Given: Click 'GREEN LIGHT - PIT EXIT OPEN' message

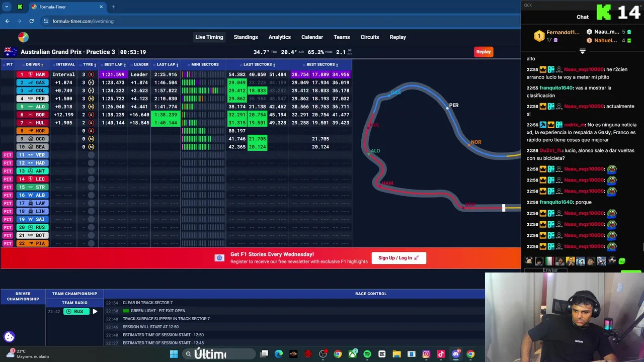Looking at the screenshot, I should coord(158,311).
